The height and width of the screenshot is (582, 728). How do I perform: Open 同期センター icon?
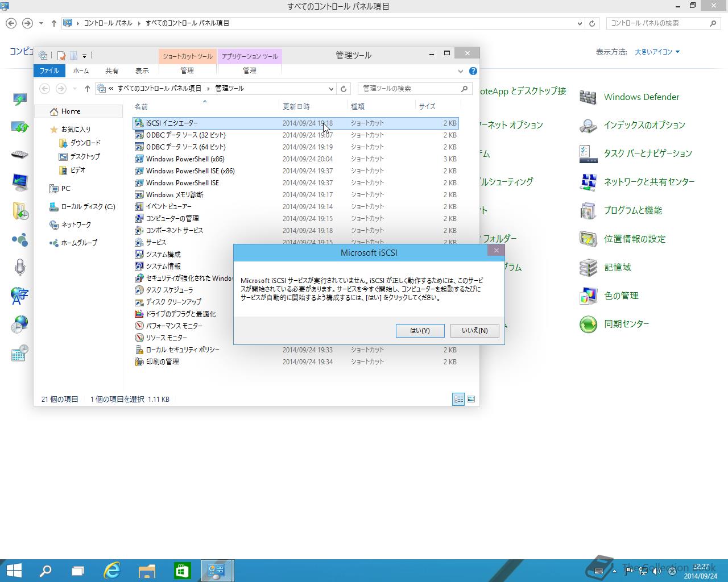(x=588, y=325)
